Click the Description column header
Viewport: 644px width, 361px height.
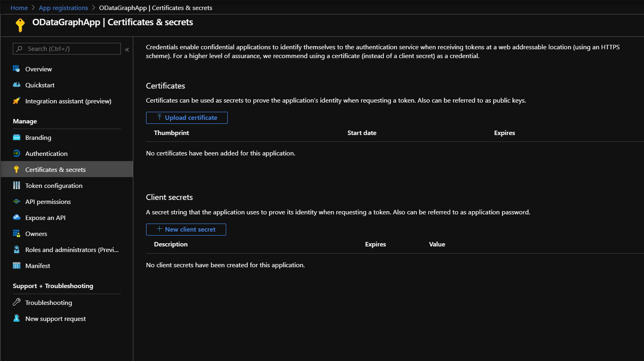click(x=171, y=244)
